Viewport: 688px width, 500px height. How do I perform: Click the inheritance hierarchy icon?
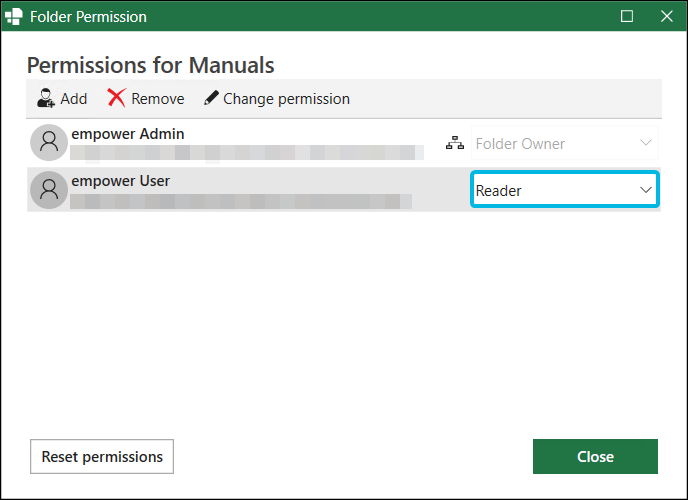455,143
